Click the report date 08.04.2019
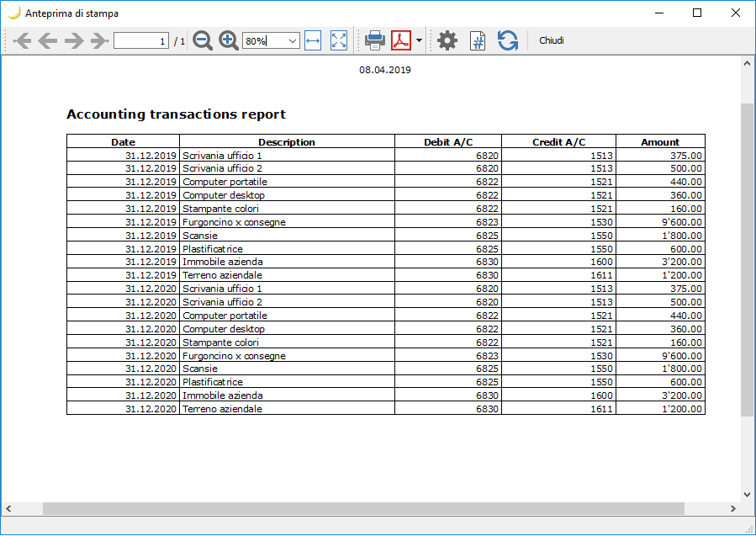The height and width of the screenshot is (536, 756). pyautogui.click(x=385, y=70)
